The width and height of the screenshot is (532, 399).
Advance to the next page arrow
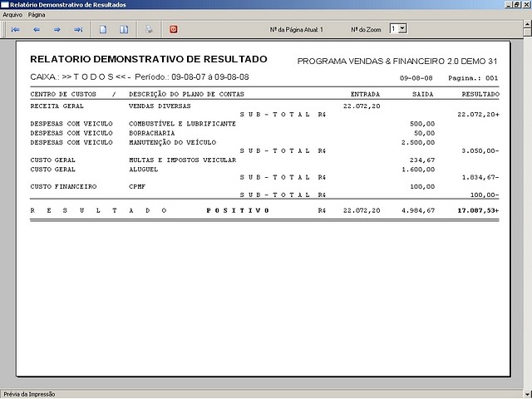(57, 29)
